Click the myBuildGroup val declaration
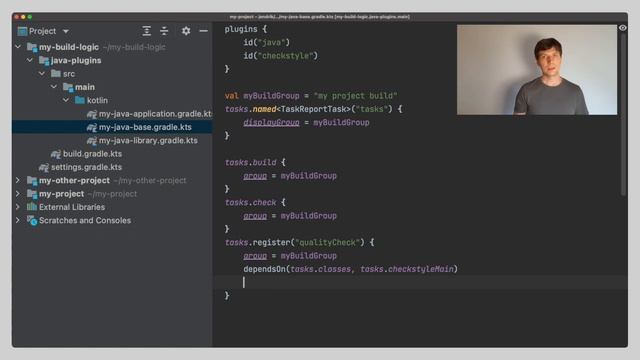The image size is (640, 360). (x=271, y=96)
